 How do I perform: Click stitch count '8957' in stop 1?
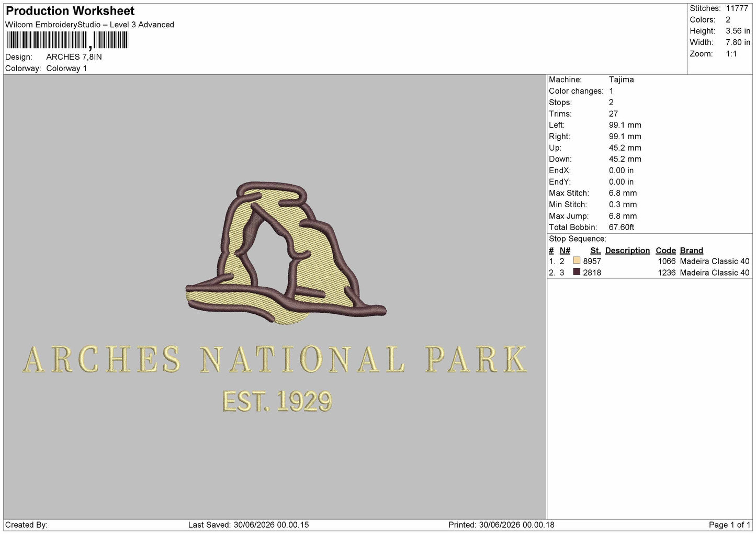click(x=592, y=262)
